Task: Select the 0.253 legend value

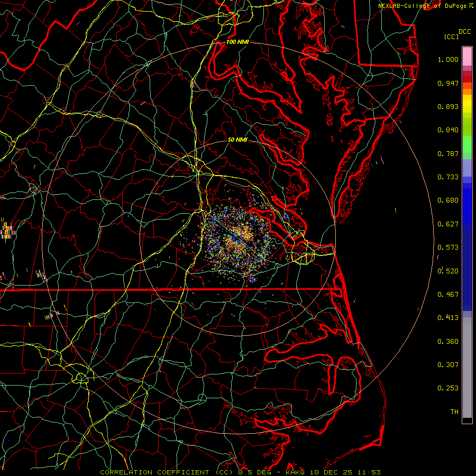Action: pyautogui.click(x=448, y=388)
